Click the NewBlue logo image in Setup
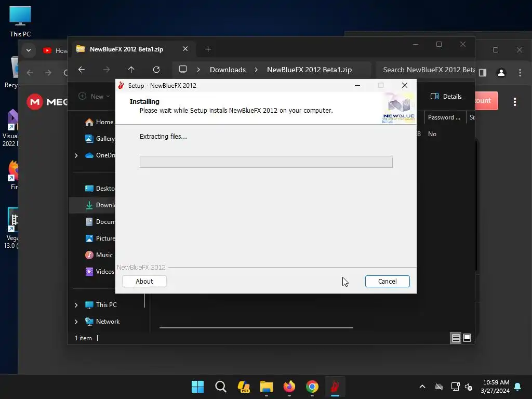Viewport: 532px width, 399px height. point(398,108)
